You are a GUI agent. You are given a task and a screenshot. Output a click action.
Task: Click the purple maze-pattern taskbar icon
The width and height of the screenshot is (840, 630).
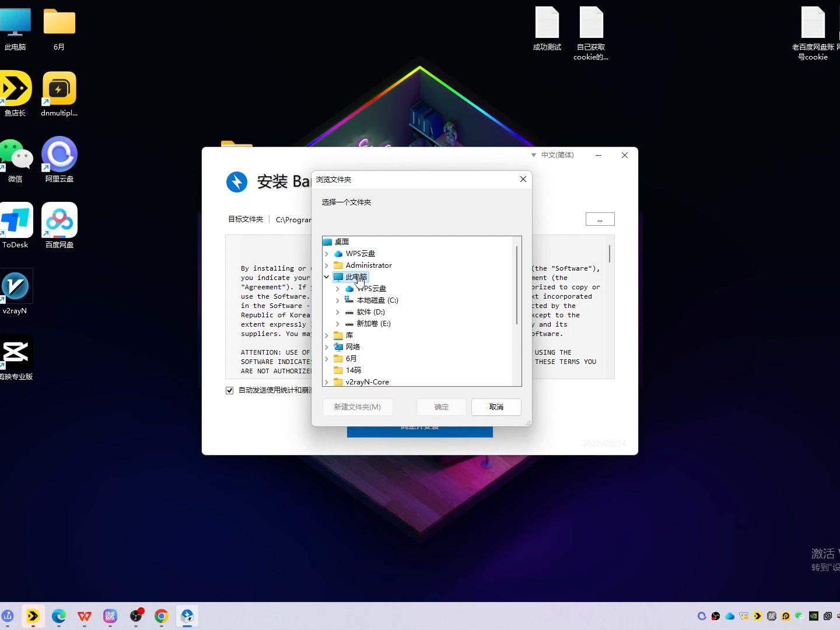110,616
